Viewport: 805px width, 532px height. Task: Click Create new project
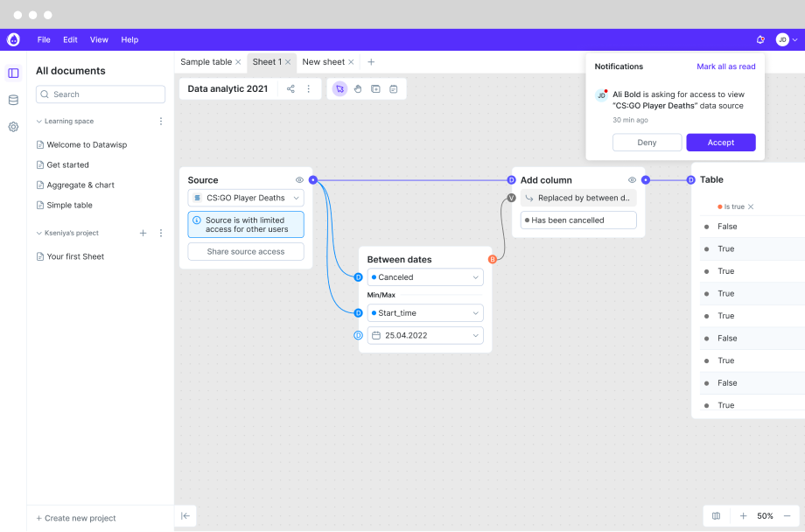76,518
